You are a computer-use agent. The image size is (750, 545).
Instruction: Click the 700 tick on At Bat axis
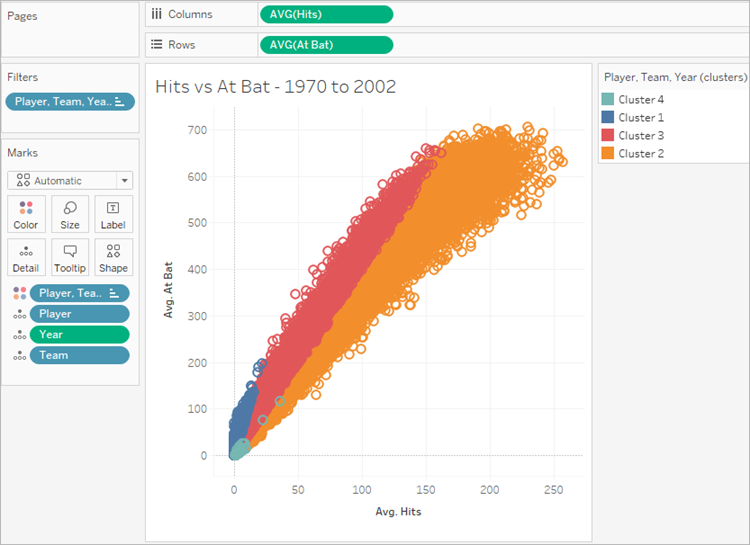pos(197,130)
